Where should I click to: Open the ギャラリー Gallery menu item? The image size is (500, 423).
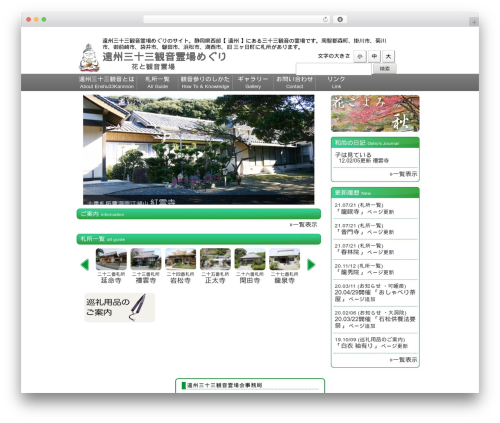coord(253,82)
